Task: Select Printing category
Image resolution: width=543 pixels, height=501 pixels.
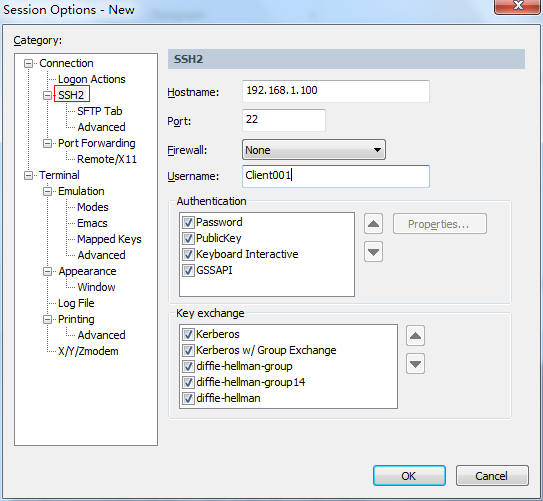Action: [76, 319]
